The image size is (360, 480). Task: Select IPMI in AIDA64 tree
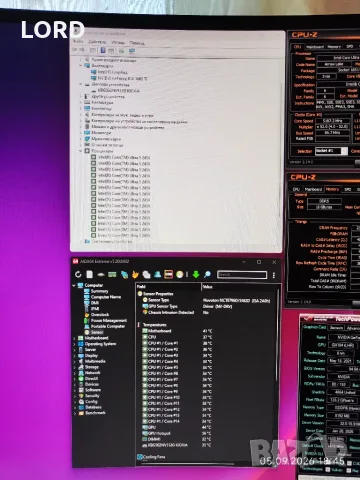(95, 309)
